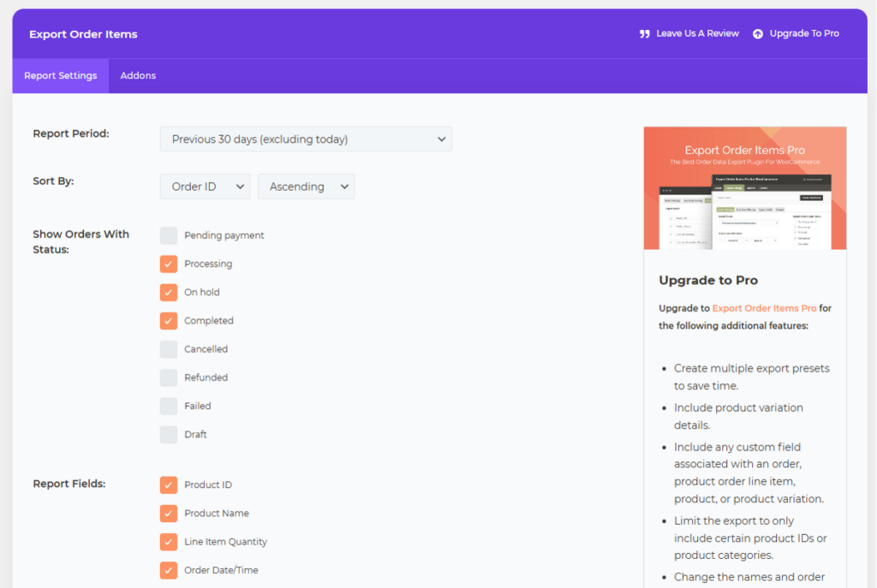This screenshot has width=877, height=588.
Task: Uncheck the On hold status
Action: click(168, 292)
